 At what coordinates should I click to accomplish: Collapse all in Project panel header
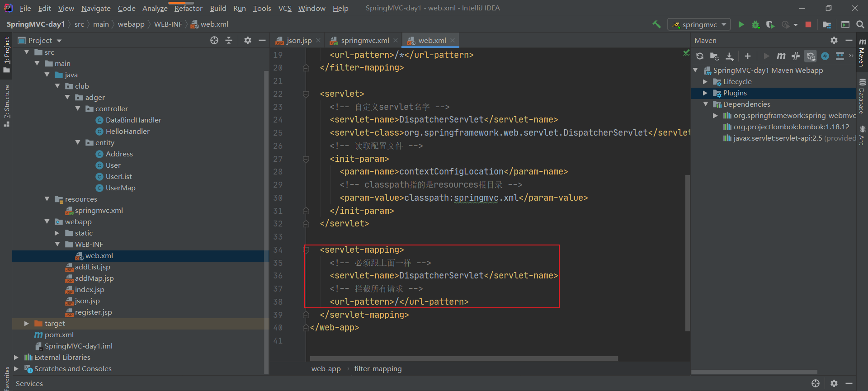(x=229, y=40)
